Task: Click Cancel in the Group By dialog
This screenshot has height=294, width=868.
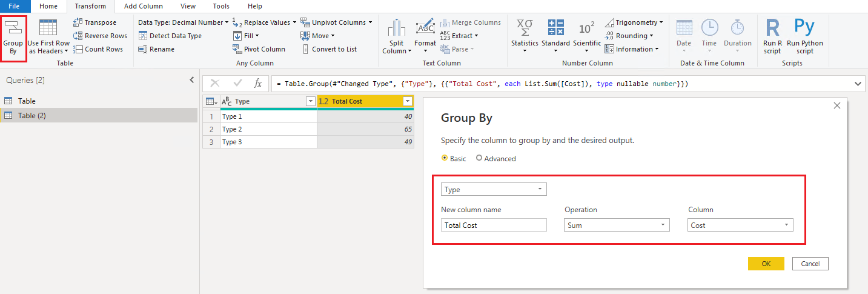Action: pos(810,264)
